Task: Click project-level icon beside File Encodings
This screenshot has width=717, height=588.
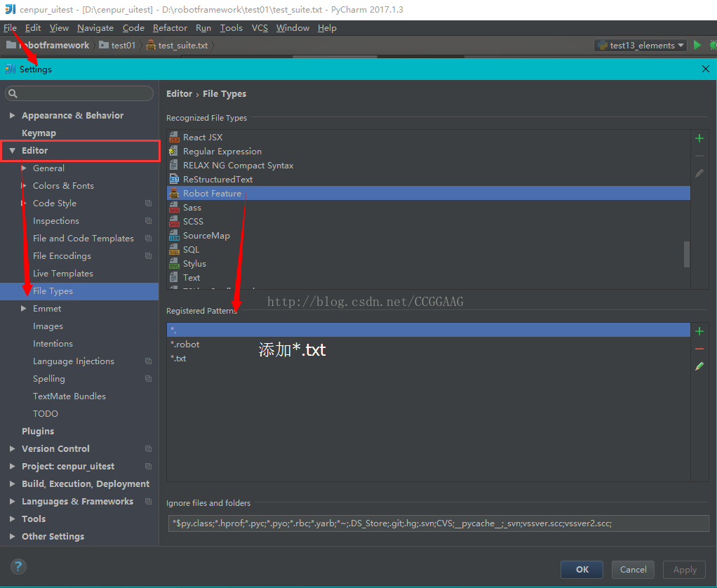Action: pyautogui.click(x=148, y=255)
